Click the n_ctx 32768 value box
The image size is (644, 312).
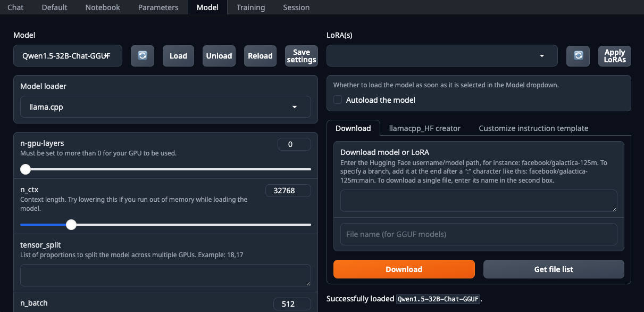(x=288, y=191)
